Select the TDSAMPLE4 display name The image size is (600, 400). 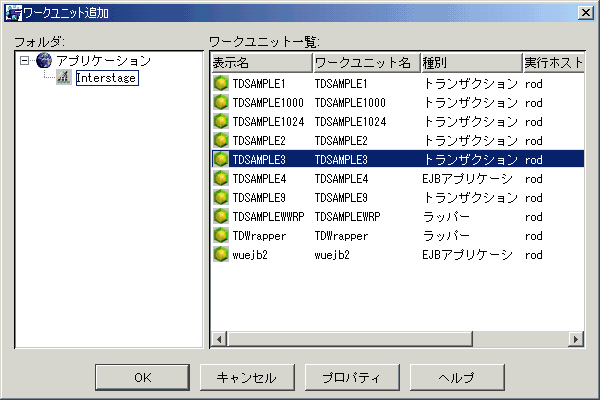pos(259,179)
